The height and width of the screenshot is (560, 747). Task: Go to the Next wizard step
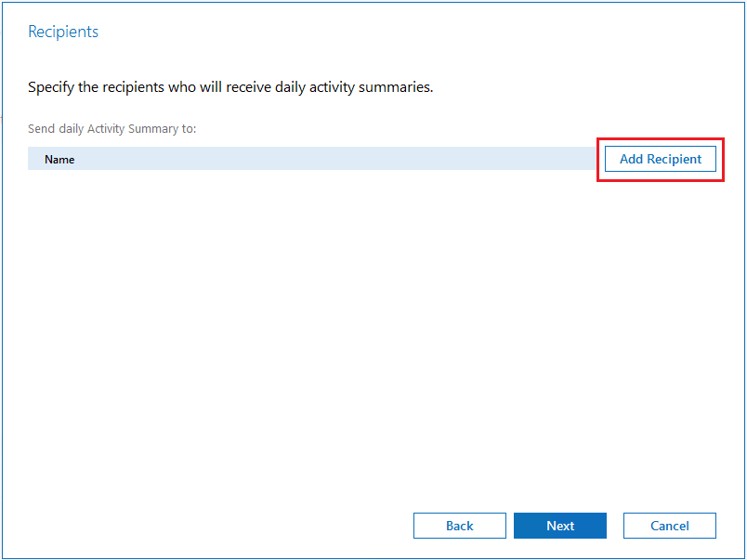click(x=559, y=526)
